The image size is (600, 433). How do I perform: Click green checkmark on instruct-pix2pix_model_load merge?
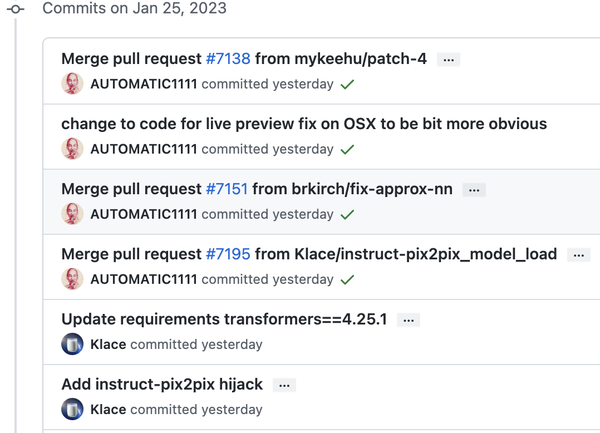[347, 280]
